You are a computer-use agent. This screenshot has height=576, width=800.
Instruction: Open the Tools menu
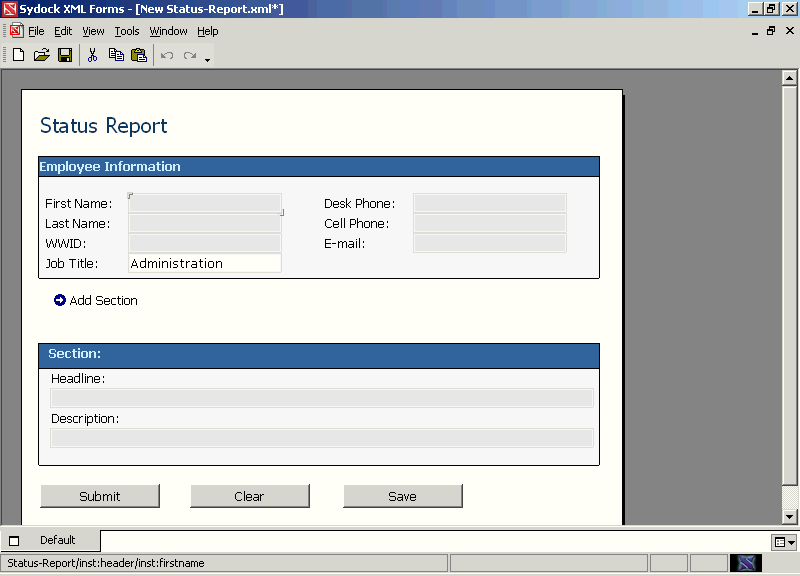(x=127, y=31)
